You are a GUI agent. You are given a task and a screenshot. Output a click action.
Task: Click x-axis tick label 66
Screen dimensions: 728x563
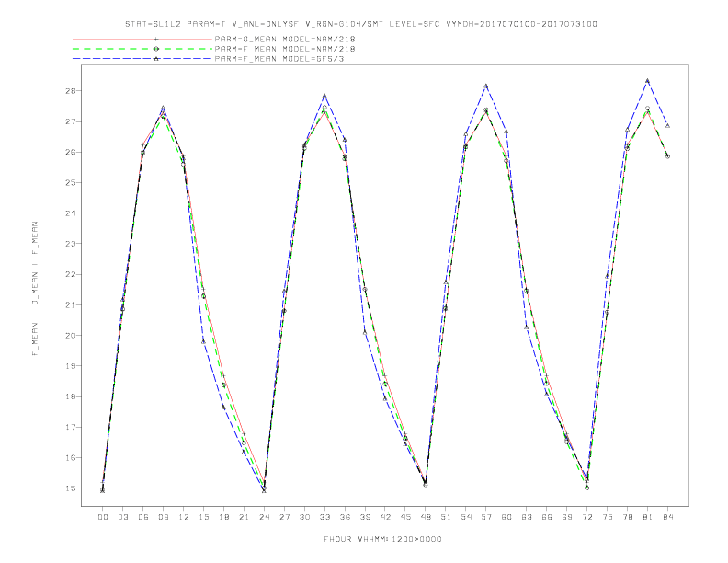pyautogui.click(x=547, y=517)
